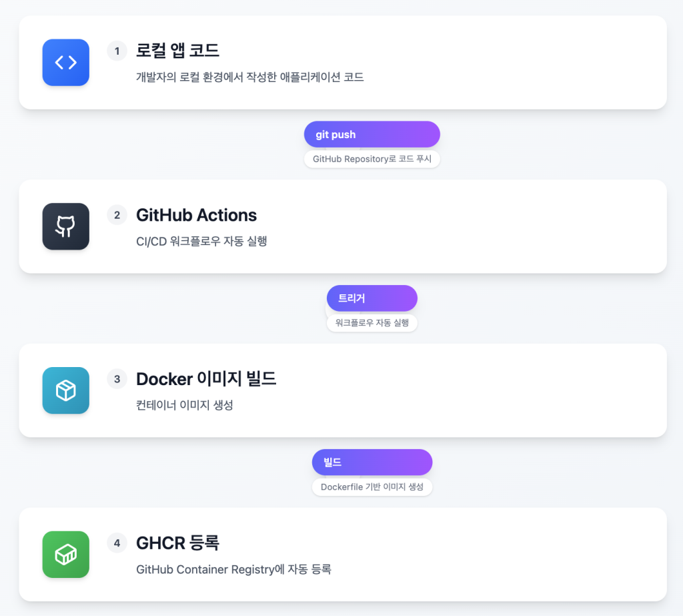Click the step 2 number badge
683x616 pixels.
click(117, 215)
